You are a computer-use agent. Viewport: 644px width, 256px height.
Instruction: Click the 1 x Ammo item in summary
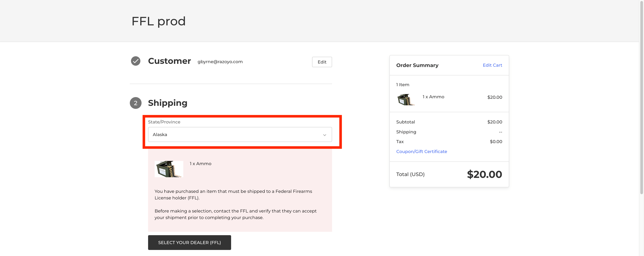point(433,97)
